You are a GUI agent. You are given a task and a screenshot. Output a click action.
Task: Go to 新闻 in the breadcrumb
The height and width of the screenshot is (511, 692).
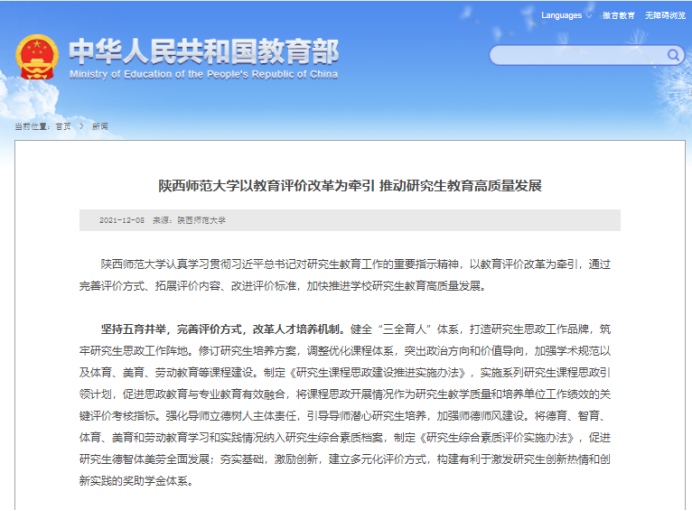[100, 127]
